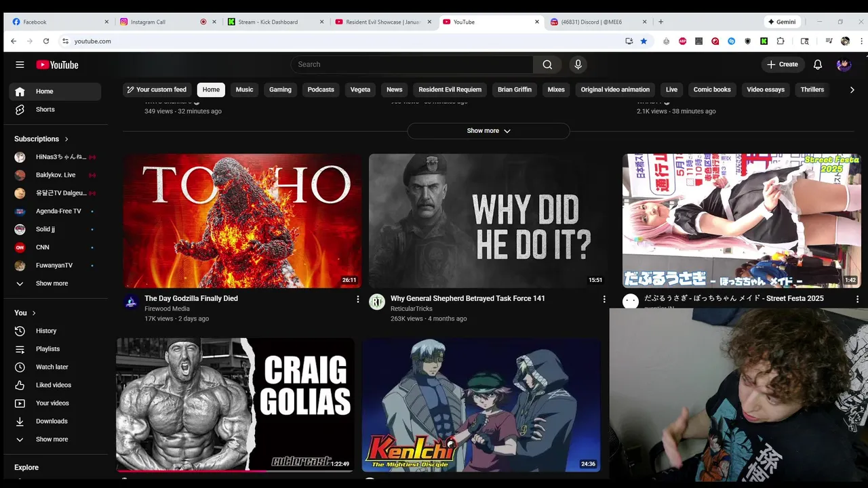
Task: Open the Shazam extension icon
Action: pyautogui.click(x=732, y=41)
